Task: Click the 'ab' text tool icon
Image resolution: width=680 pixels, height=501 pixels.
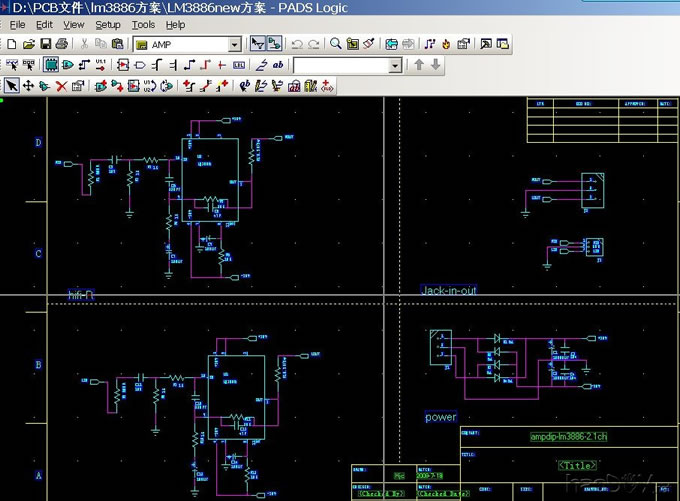Action: tap(278, 65)
